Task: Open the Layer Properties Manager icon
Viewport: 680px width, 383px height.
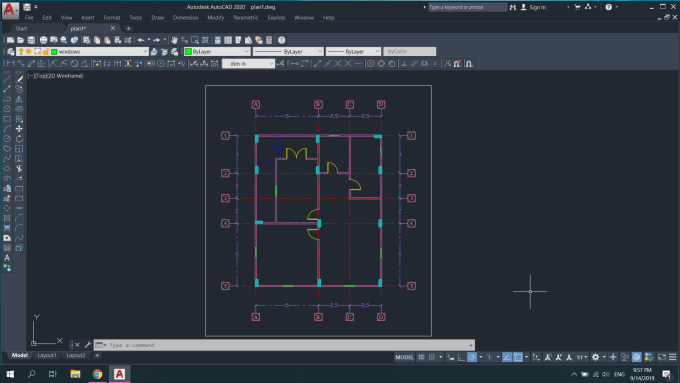Action: tap(10, 52)
